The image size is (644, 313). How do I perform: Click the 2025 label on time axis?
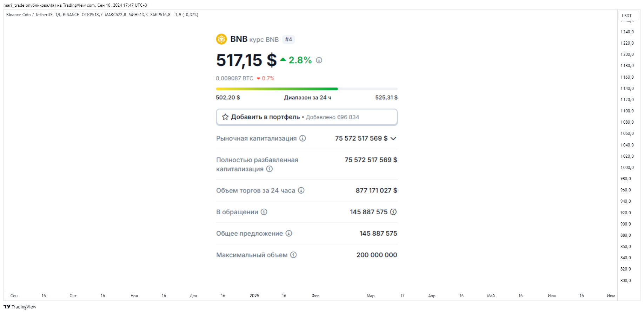coord(254,296)
